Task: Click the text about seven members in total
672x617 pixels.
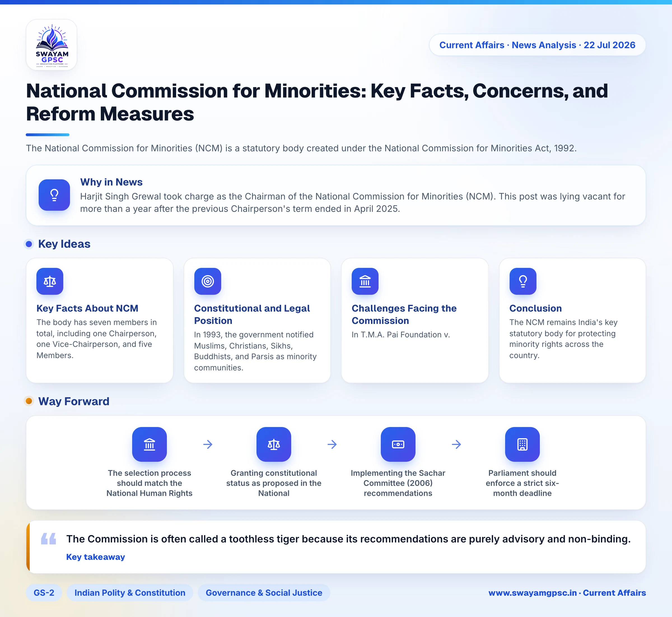Action: click(x=96, y=338)
